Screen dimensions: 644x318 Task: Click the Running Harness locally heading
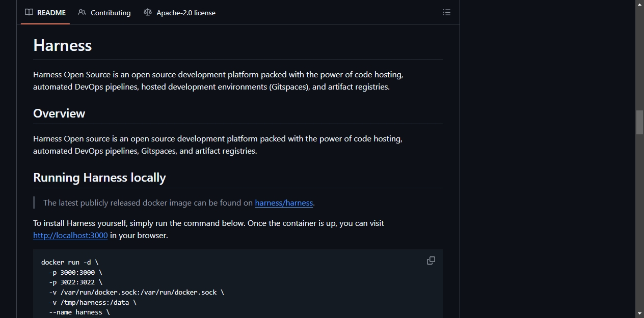(x=99, y=178)
